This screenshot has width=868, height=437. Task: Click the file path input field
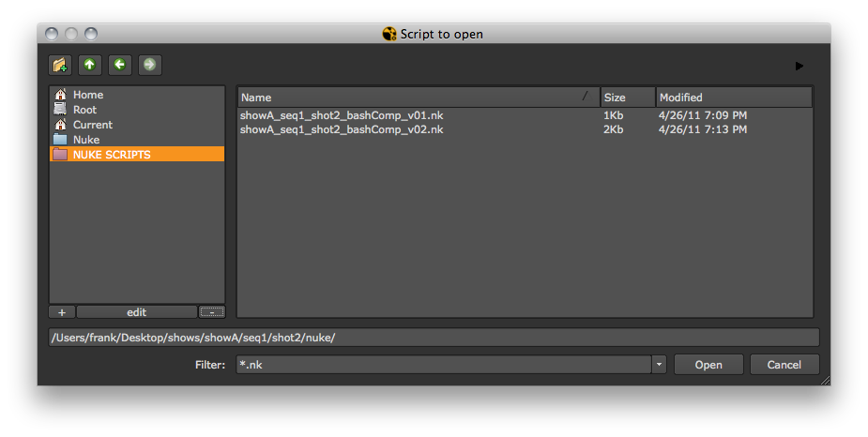pyautogui.click(x=434, y=338)
